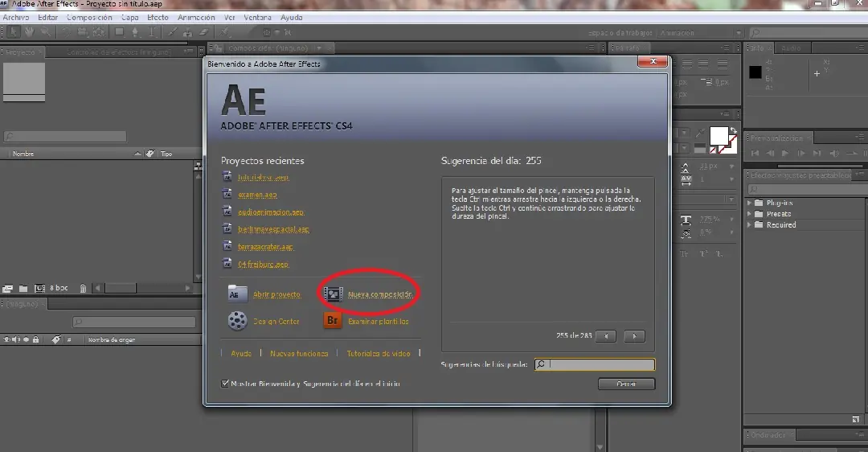Image resolution: width=868 pixels, height=452 pixels.
Task: Click the effects and presets search field
Action: tap(807, 189)
